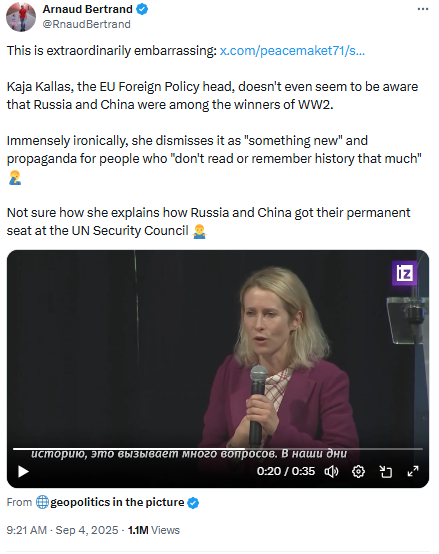Click the 9:21 AM Sep 4, 2025 timestamp
Screen dimensions: 439x554
pyautogui.click(x=62, y=530)
